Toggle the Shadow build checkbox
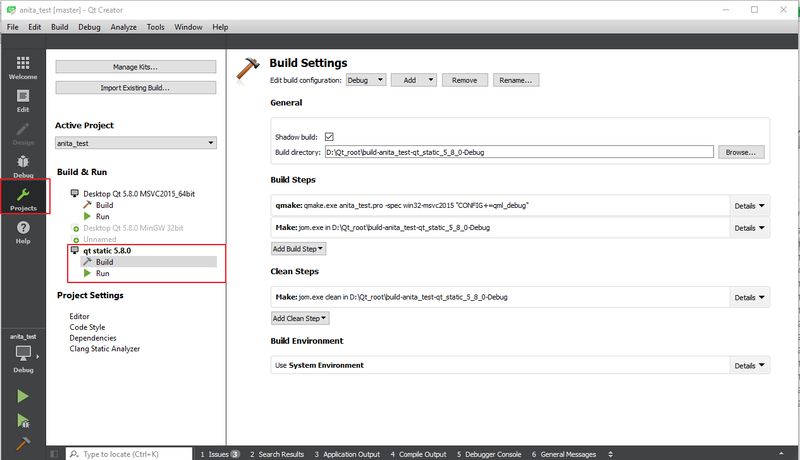This screenshot has width=800, height=460. (329, 137)
